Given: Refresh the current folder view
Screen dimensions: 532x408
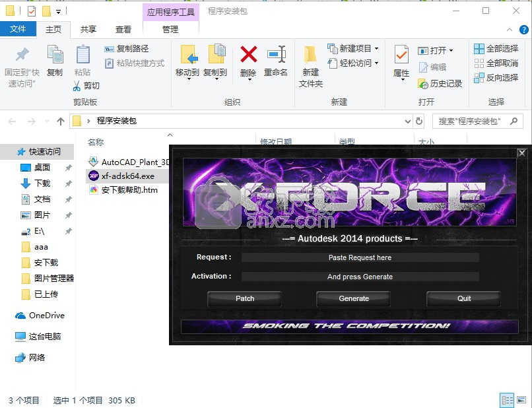Looking at the screenshot, I should click(419, 121).
